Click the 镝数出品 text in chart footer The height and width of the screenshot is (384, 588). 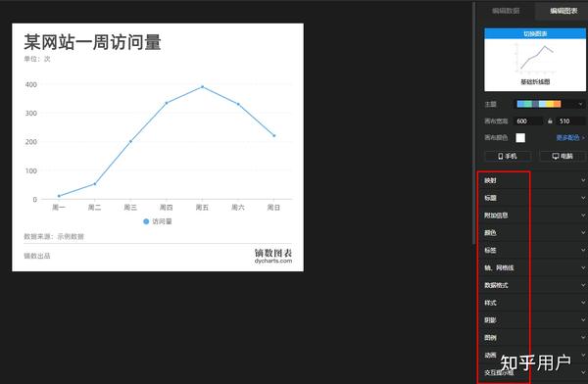pos(37,256)
